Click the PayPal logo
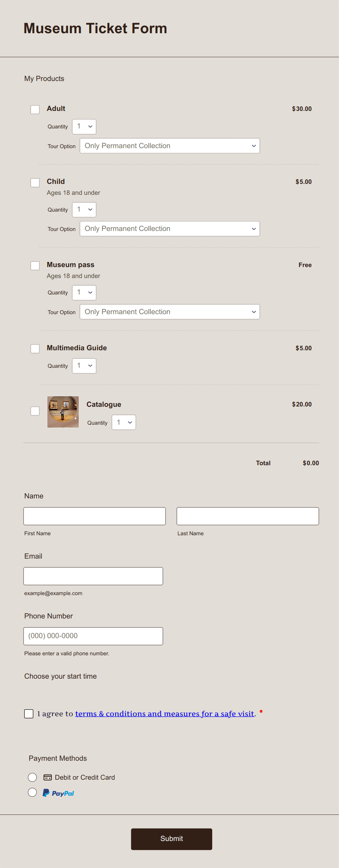The width and height of the screenshot is (339, 868). tap(58, 792)
